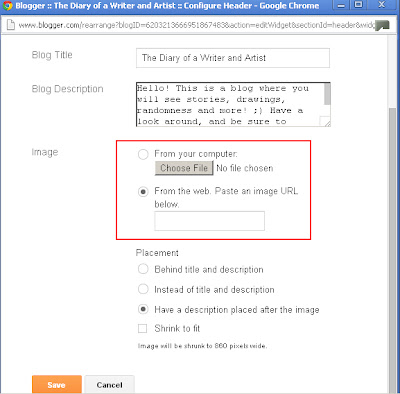This screenshot has height=394, width=400.
Task: Minimize the Chrome window
Action: pos(341,6)
